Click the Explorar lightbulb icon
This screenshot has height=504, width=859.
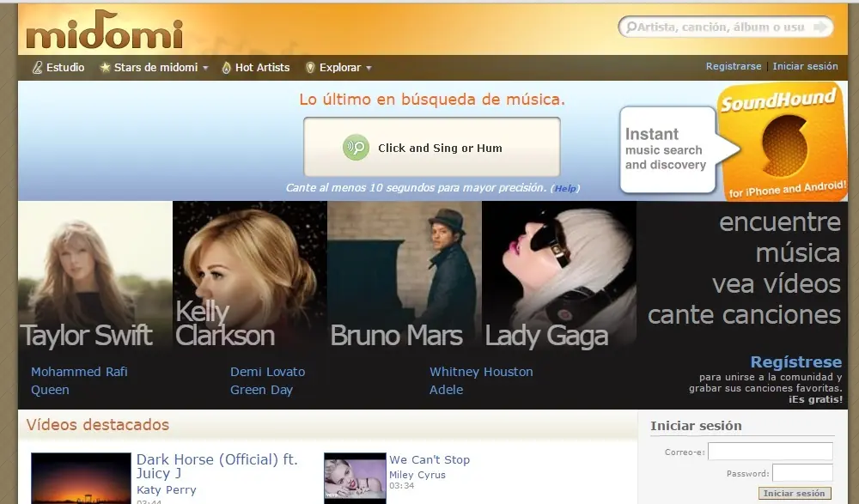coord(310,67)
